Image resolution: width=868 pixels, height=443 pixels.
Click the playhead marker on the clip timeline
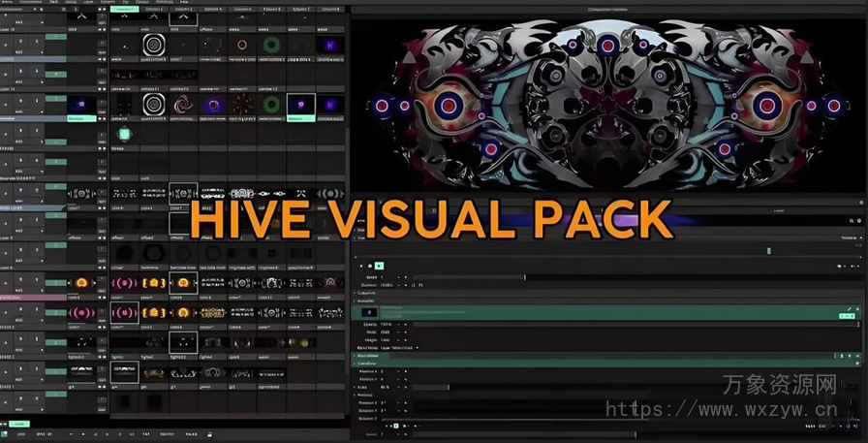[769, 250]
